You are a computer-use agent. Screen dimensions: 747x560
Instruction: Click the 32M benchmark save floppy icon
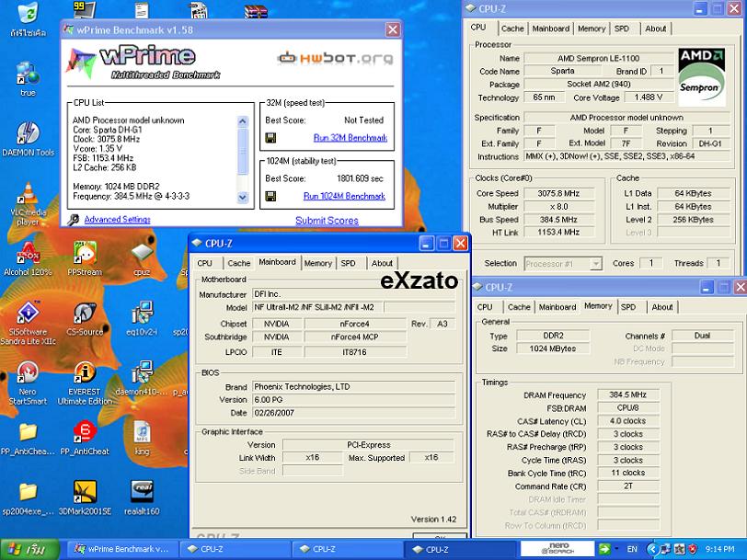[x=270, y=138]
